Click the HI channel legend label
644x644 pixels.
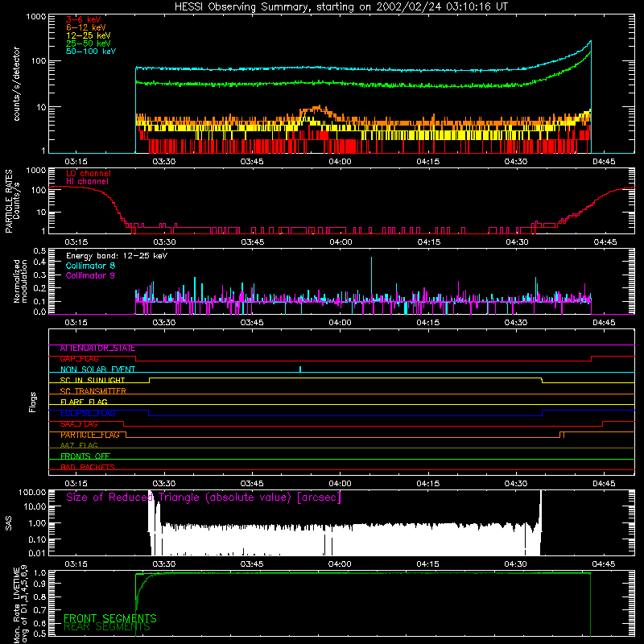[x=87, y=181]
